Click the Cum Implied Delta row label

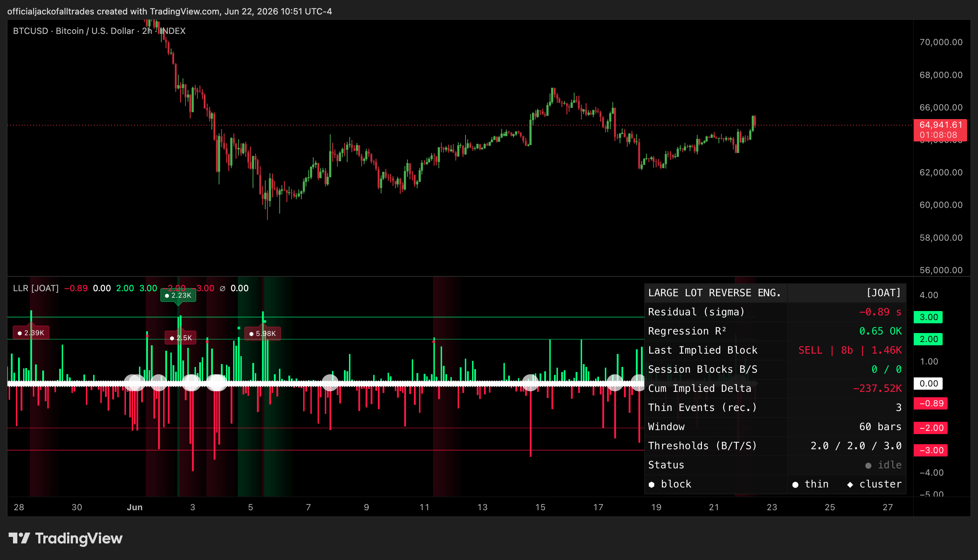point(699,389)
